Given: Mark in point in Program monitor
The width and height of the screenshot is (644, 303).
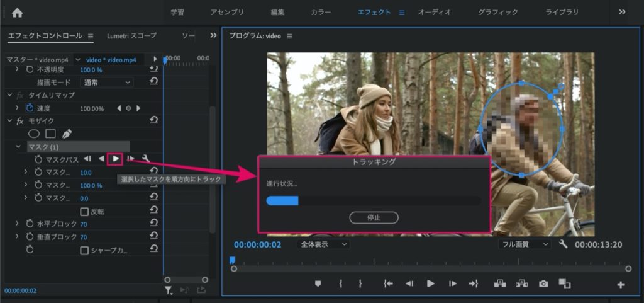Looking at the screenshot, I should pos(340,283).
